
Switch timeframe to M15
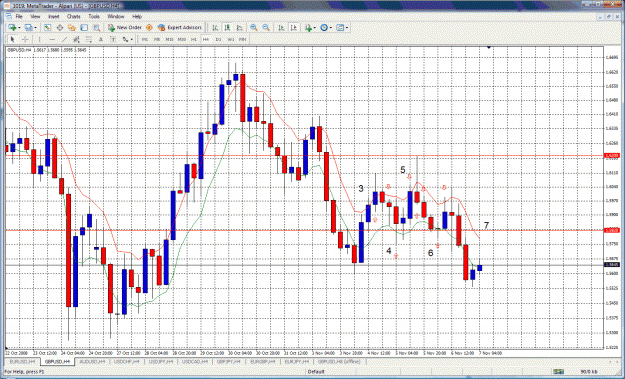[169, 39]
